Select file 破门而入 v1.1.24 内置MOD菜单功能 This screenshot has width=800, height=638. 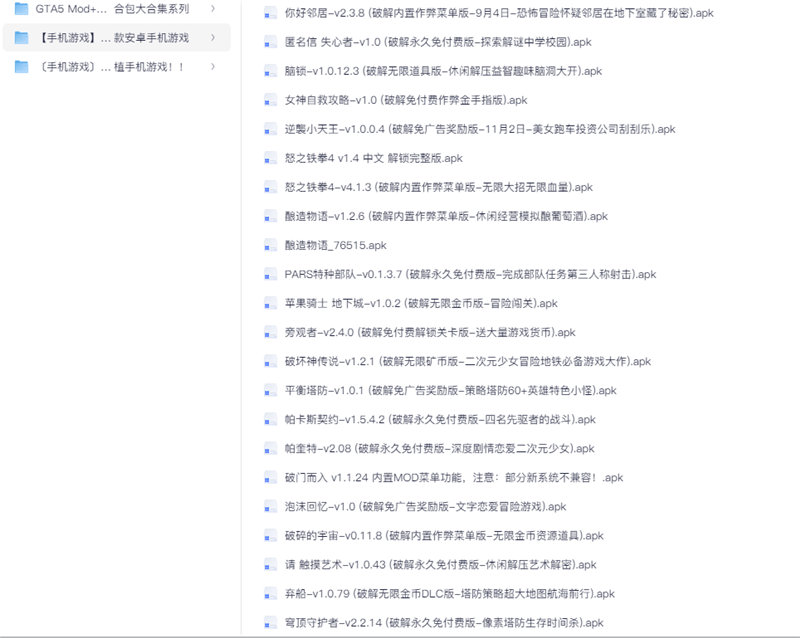pos(454,478)
